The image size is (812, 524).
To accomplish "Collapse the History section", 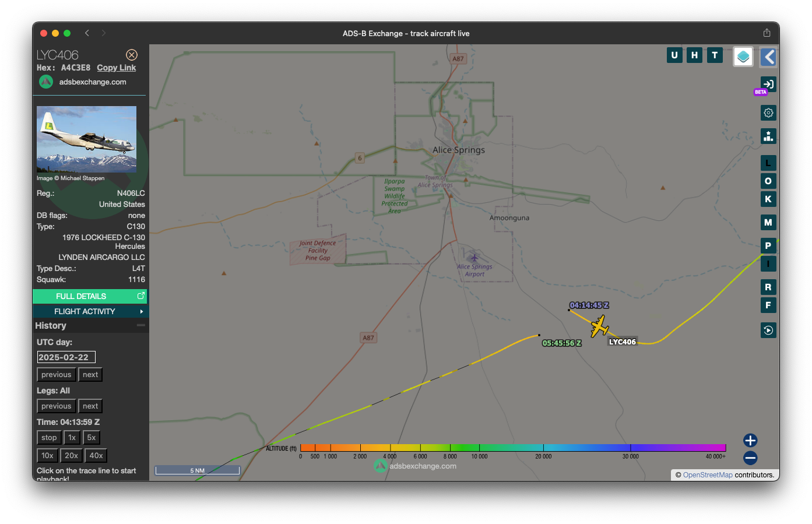I will tap(141, 325).
